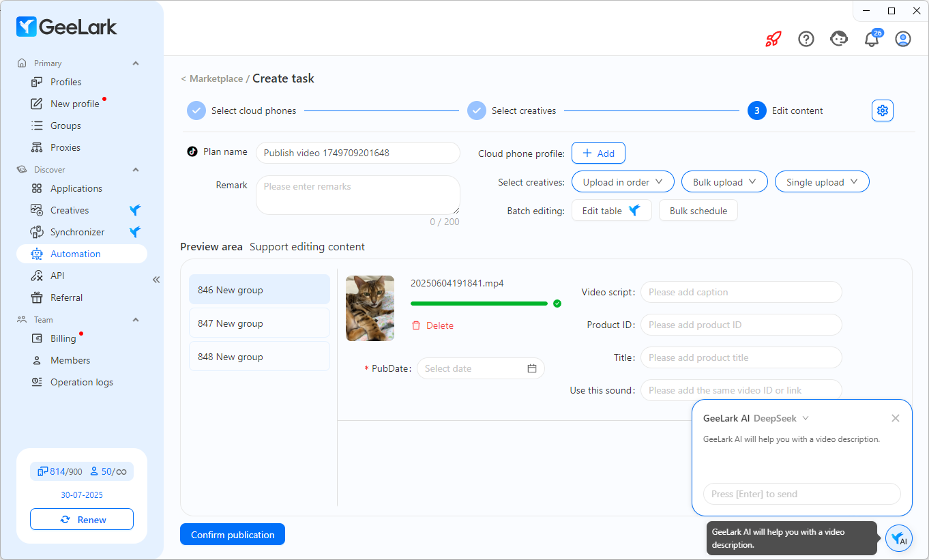The width and height of the screenshot is (929, 560).
Task: Collapse the Discover sidebar section
Action: pos(136,170)
